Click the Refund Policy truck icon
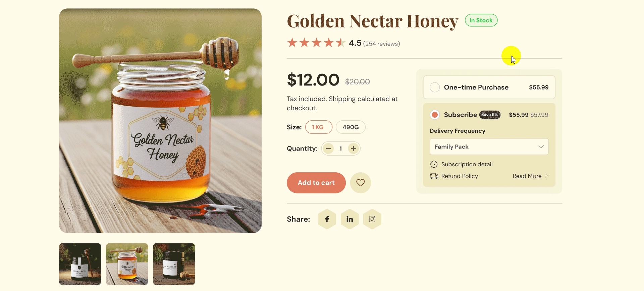This screenshot has height=291, width=644. (434, 176)
